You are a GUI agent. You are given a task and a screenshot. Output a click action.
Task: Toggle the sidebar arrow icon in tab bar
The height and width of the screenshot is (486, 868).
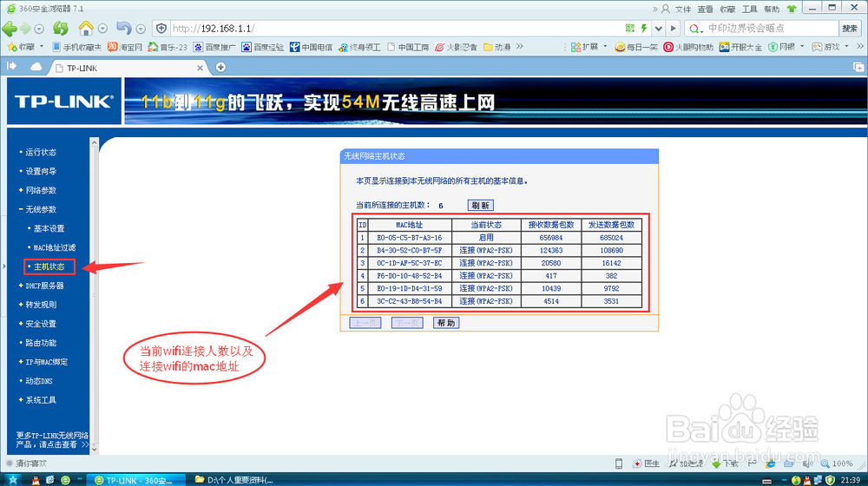(11, 67)
